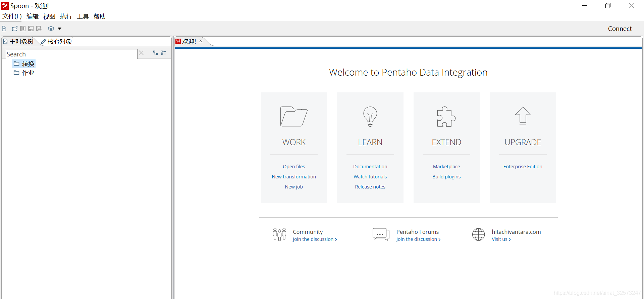Open the Marketplace link
This screenshot has height=299, width=644.
pos(446,167)
